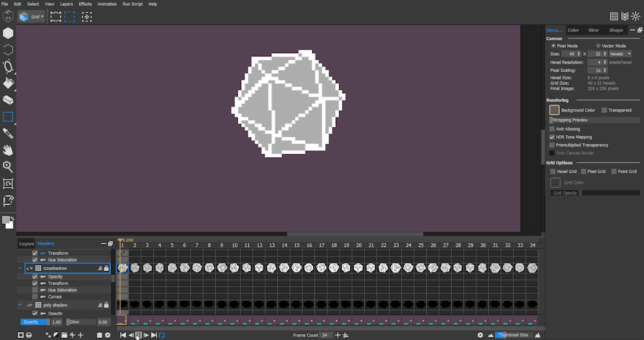
Task: Open the Background Color swatch
Action: (555, 110)
